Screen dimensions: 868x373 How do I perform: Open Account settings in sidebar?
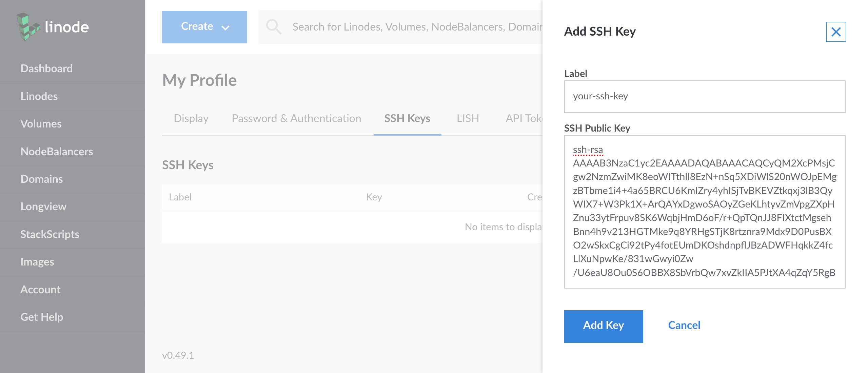(x=40, y=290)
